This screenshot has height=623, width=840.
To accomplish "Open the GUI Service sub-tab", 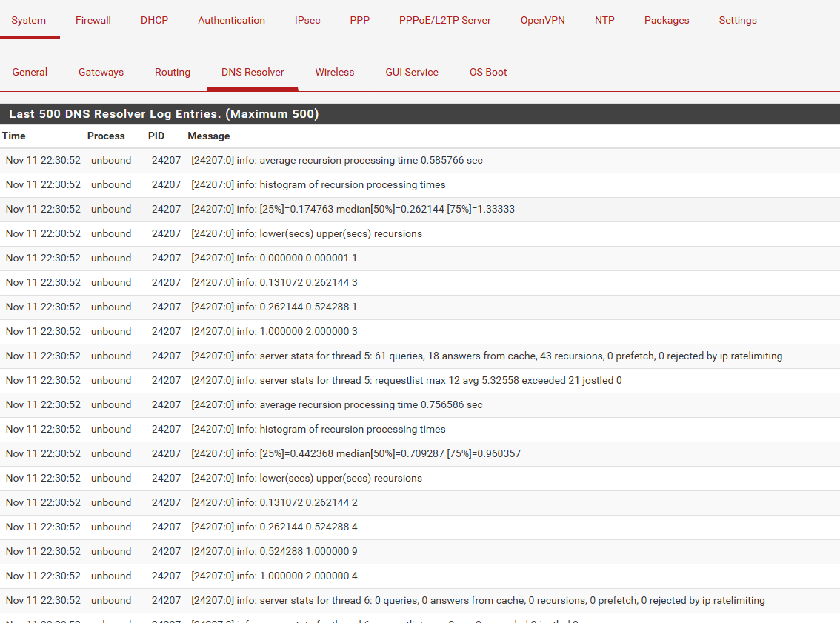I will [412, 72].
